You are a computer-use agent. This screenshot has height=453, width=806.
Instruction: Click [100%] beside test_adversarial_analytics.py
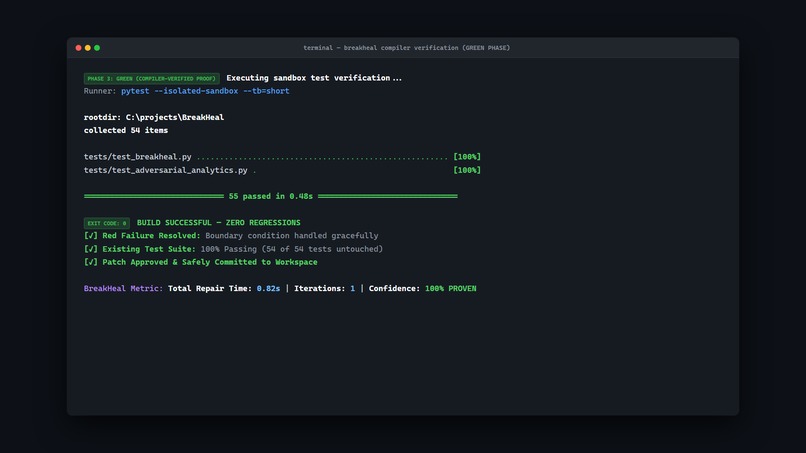467,170
